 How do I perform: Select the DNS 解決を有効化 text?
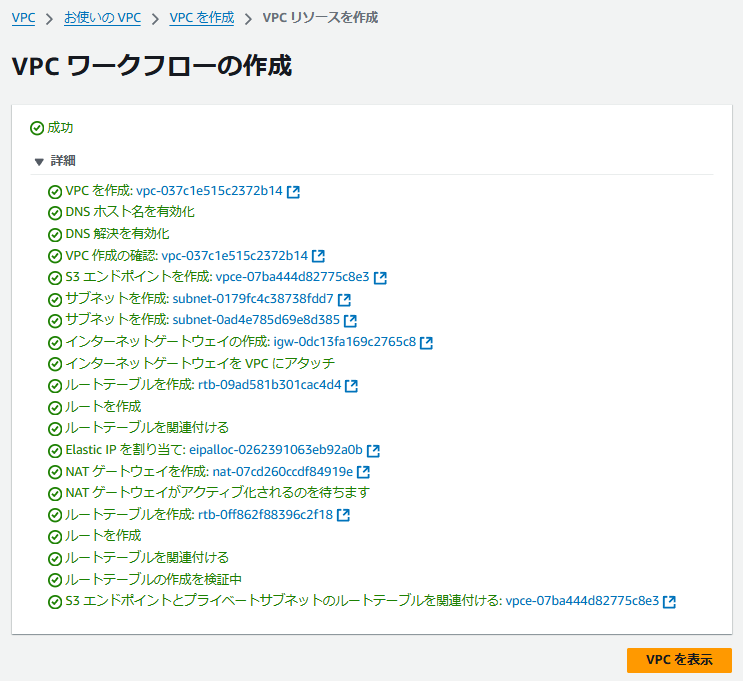118,234
